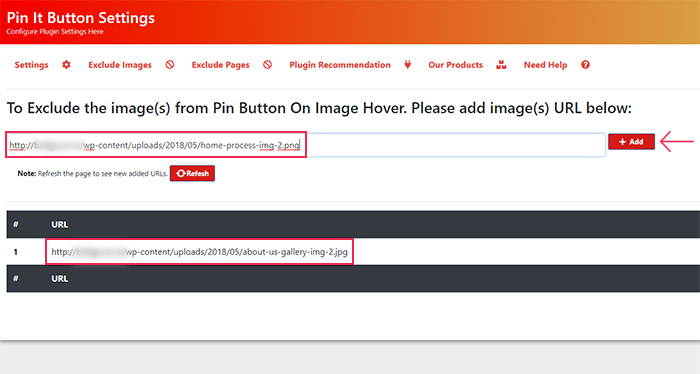Click the ban icon beside Exclude Images
The width and height of the screenshot is (700, 374).
[170, 65]
